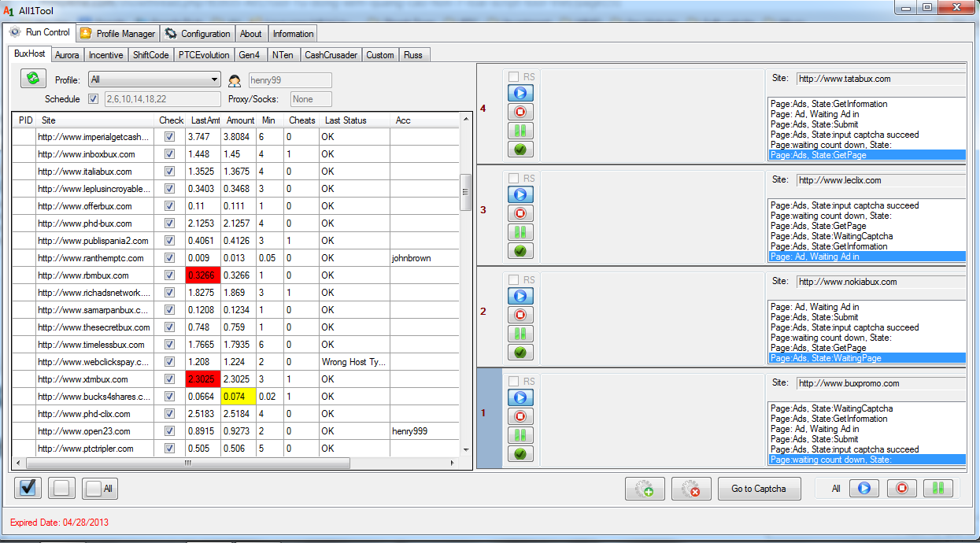
Task: Pause all slots with the bottom pause icon
Action: click(938, 488)
